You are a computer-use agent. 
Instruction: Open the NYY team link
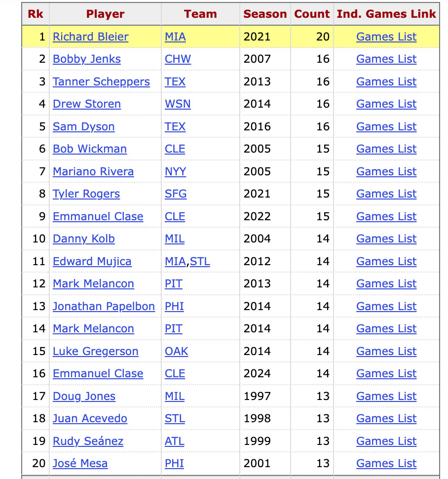tap(175, 172)
